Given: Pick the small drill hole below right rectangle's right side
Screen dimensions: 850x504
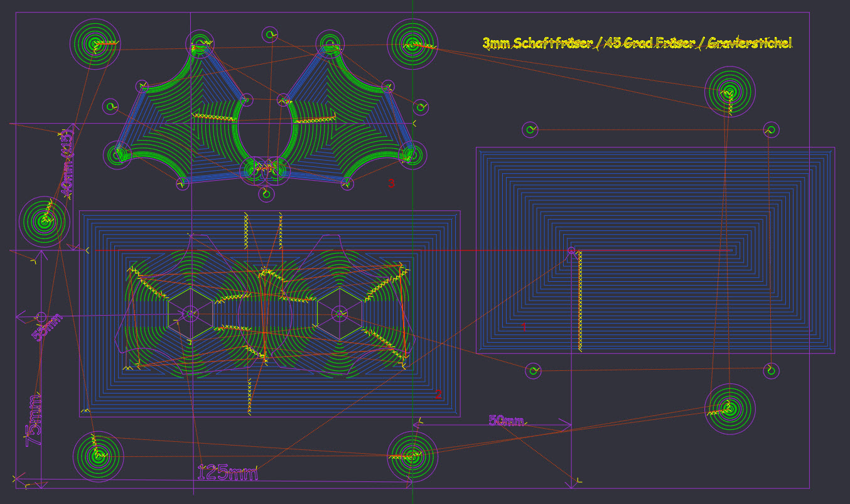Looking at the screenshot, I should (x=771, y=371).
